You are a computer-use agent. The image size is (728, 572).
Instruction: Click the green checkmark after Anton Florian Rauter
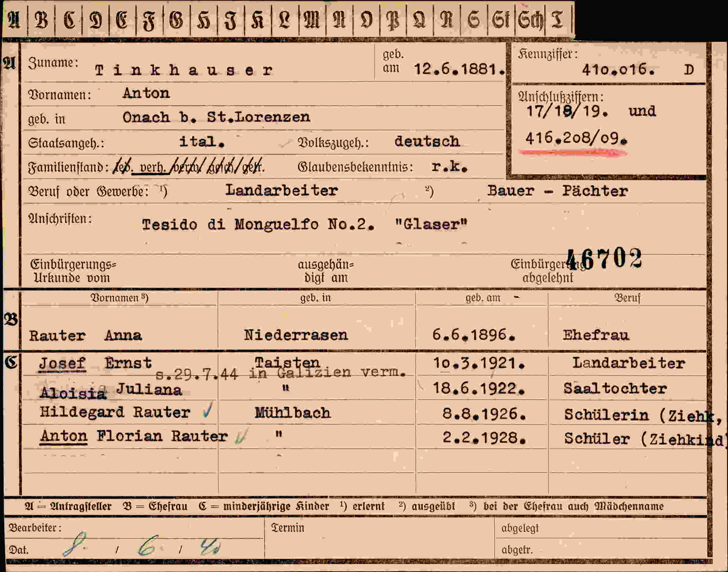pos(240,437)
